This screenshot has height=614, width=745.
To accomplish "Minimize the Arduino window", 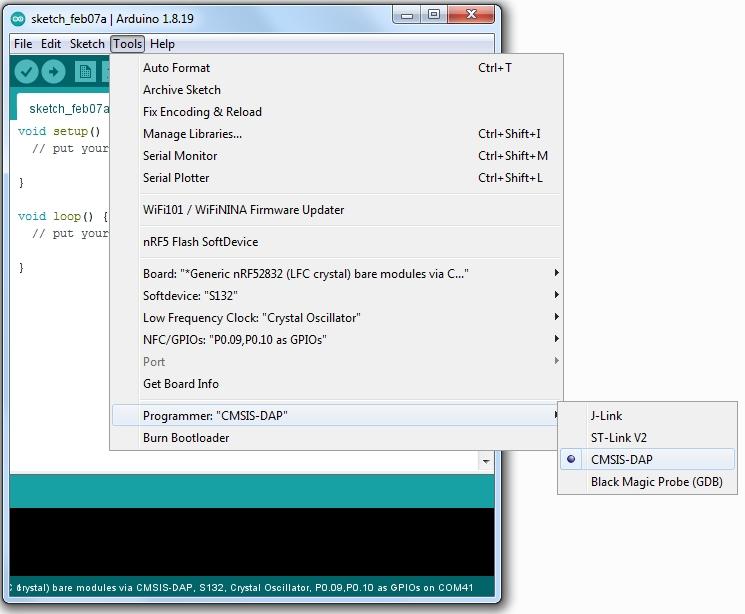I will [407, 15].
